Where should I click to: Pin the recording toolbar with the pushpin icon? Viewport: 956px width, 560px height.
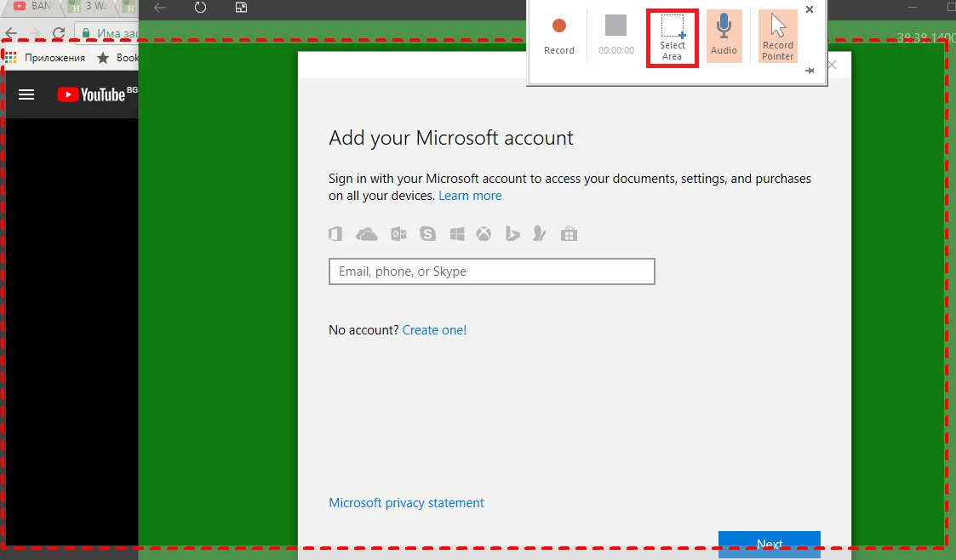click(x=809, y=71)
